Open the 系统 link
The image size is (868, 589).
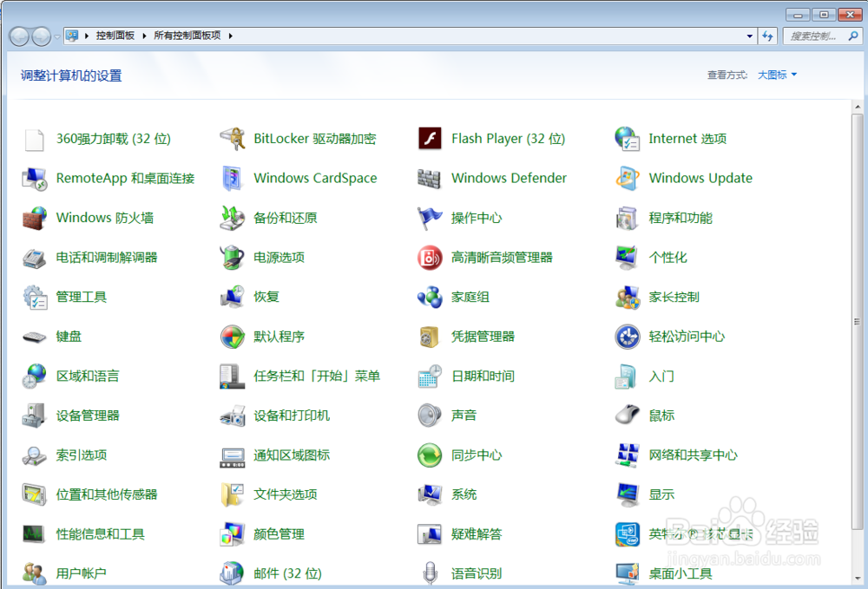[x=464, y=494]
